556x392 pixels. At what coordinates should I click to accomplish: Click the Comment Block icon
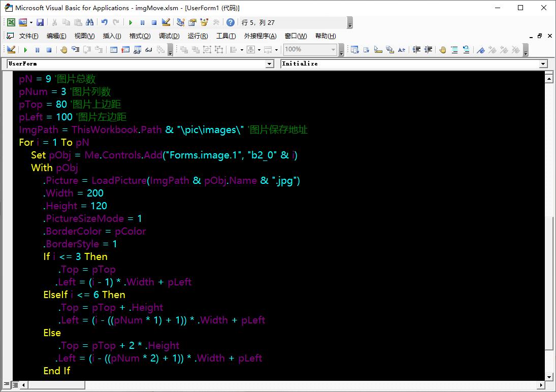pyautogui.click(x=454, y=50)
